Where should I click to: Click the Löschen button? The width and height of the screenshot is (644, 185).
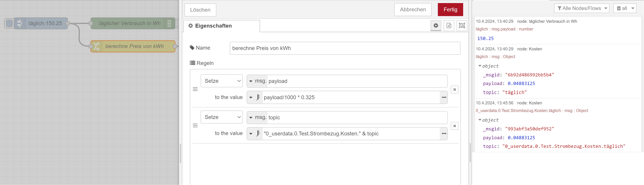200,10
